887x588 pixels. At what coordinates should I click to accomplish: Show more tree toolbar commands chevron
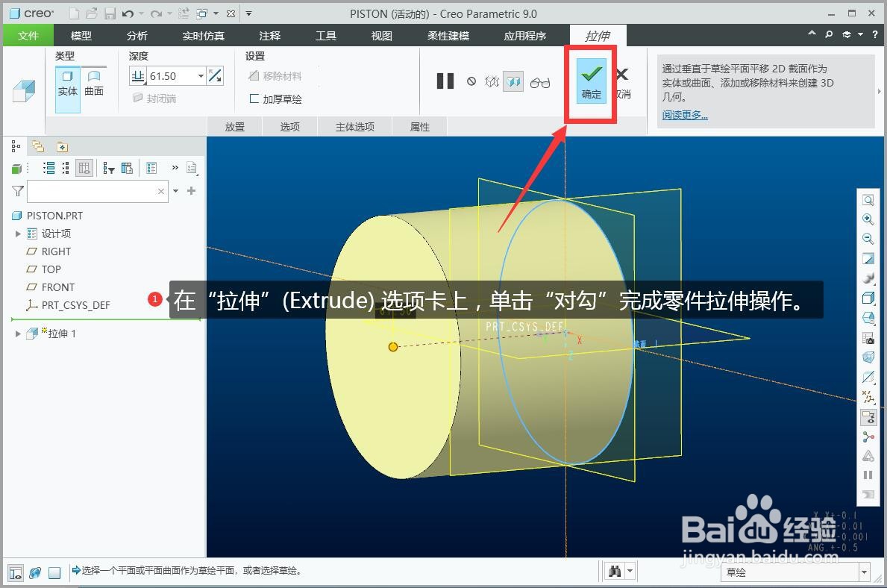[175, 167]
